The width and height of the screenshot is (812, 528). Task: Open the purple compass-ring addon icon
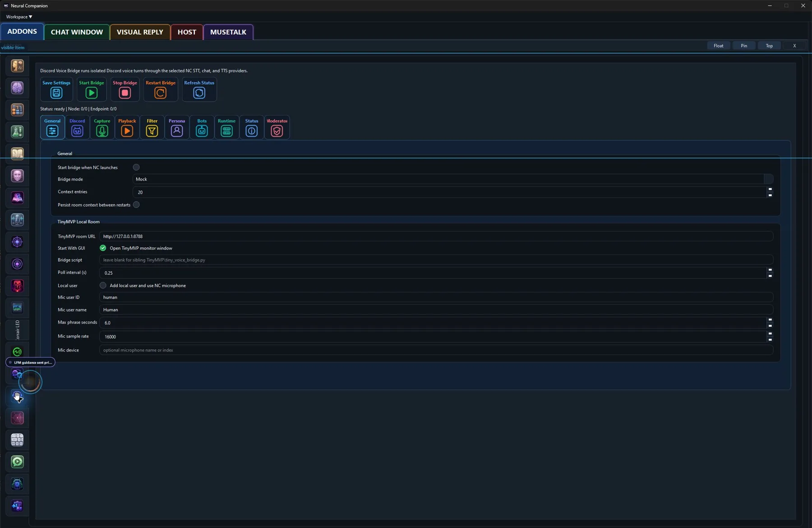pyautogui.click(x=17, y=242)
